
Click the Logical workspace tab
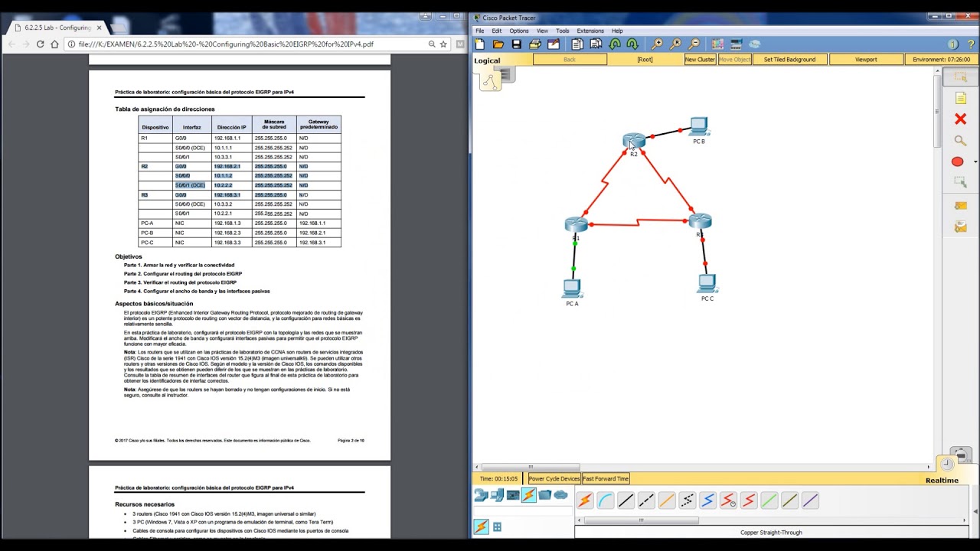[x=487, y=60]
